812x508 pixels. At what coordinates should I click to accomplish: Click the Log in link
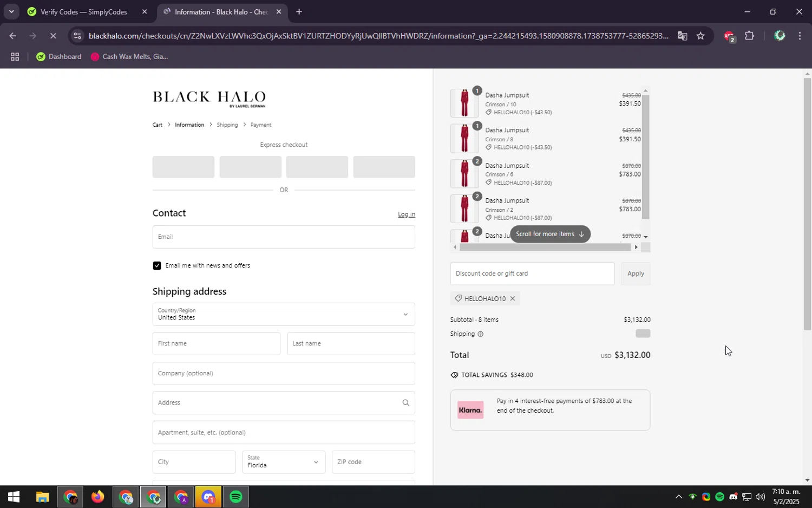pos(407,214)
